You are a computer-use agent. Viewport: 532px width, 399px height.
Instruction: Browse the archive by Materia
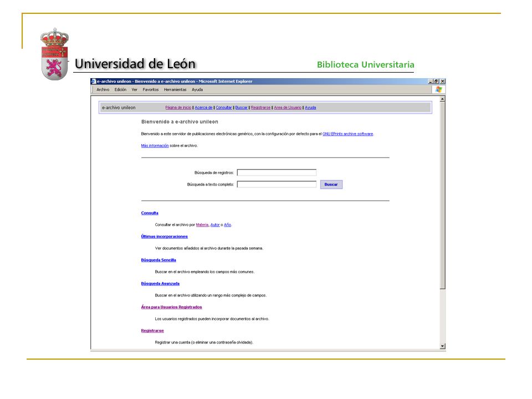click(x=202, y=224)
